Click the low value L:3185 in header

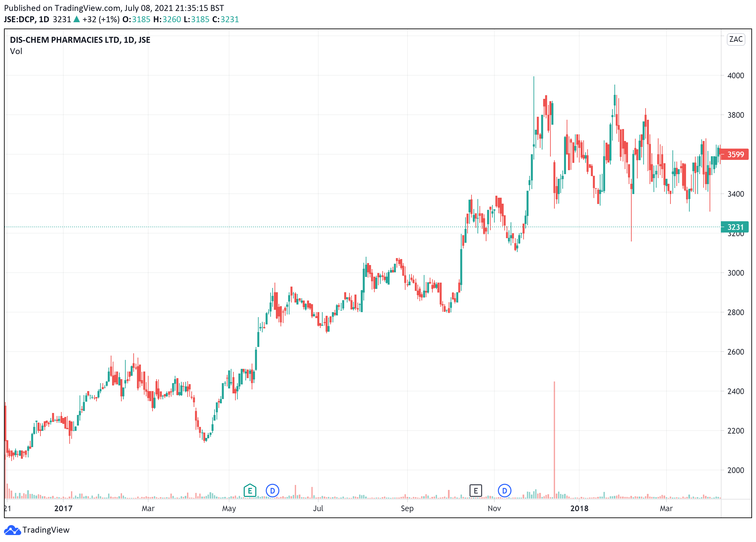click(197, 19)
